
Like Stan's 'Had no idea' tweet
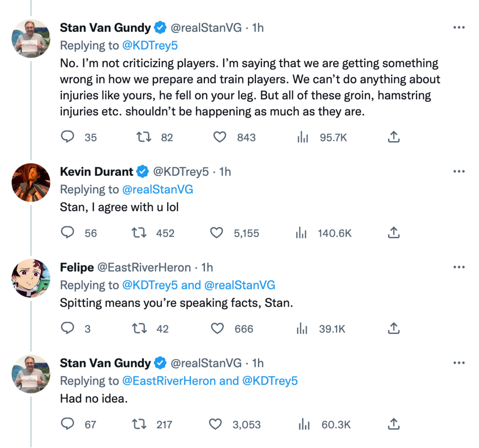[x=215, y=424]
